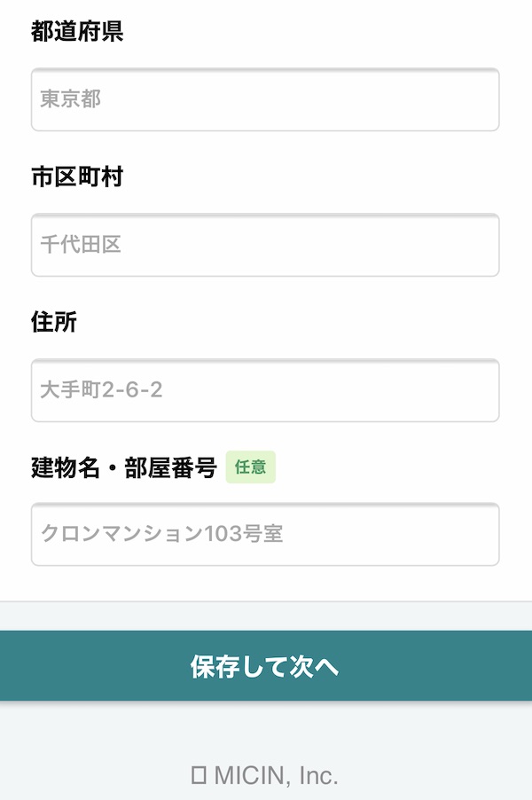The image size is (532, 800).
Task: Click the 東京都 placeholder text
Action: [70, 99]
